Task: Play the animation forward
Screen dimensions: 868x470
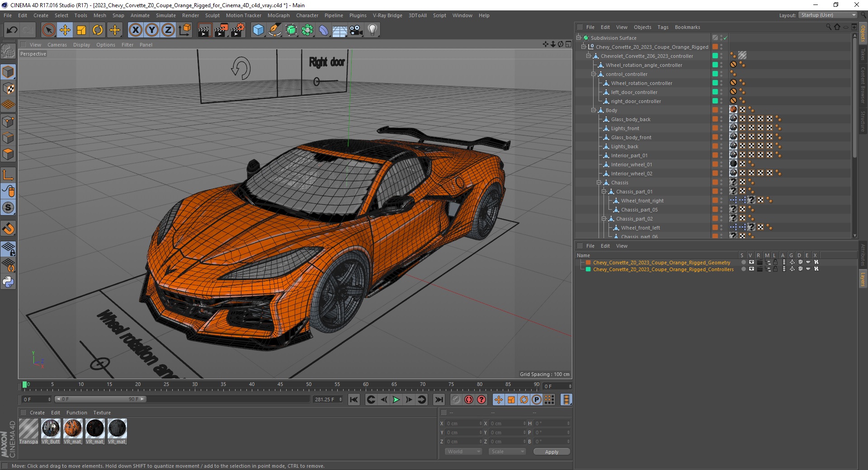Action: pyautogui.click(x=396, y=399)
